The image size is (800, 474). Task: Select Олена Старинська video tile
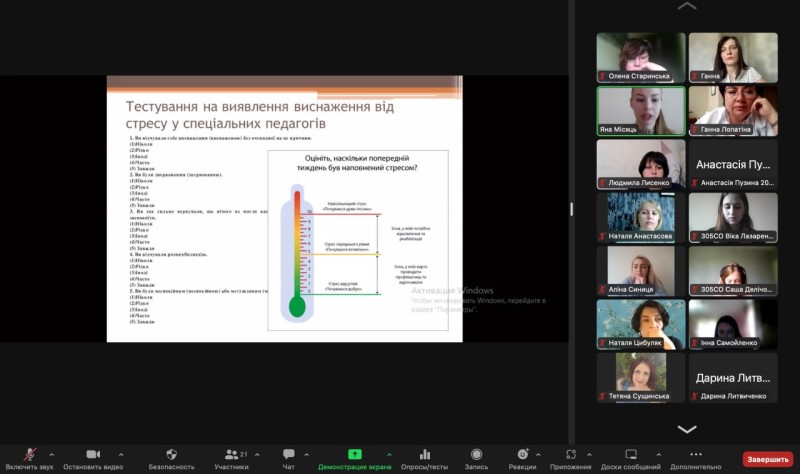tap(641, 57)
